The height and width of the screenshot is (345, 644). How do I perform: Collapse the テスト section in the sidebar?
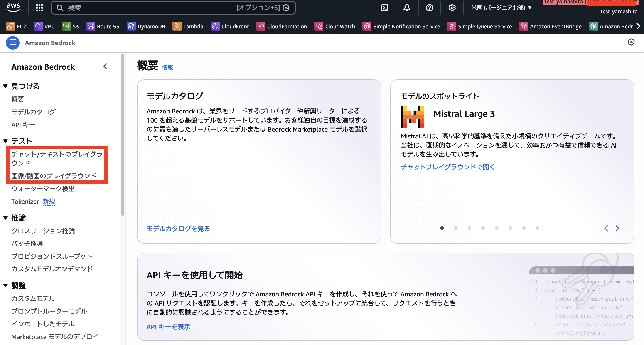[5, 141]
